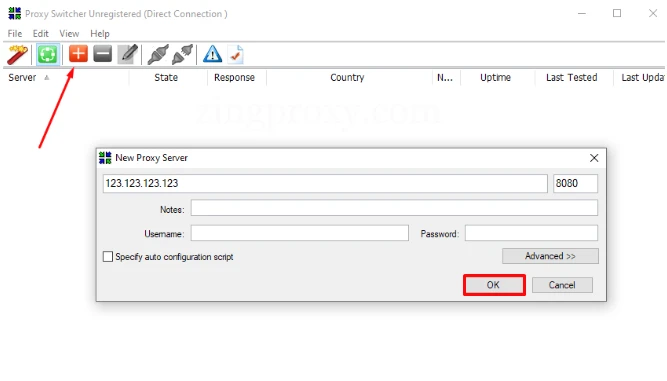Click the Proxy Switcher app icon in title bar

click(x=14, y=14)
